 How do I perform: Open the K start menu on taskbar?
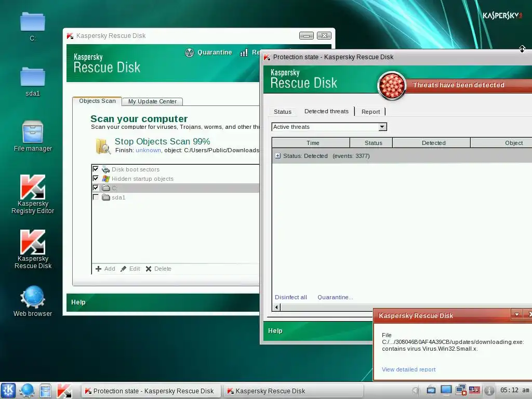[8, 391]
